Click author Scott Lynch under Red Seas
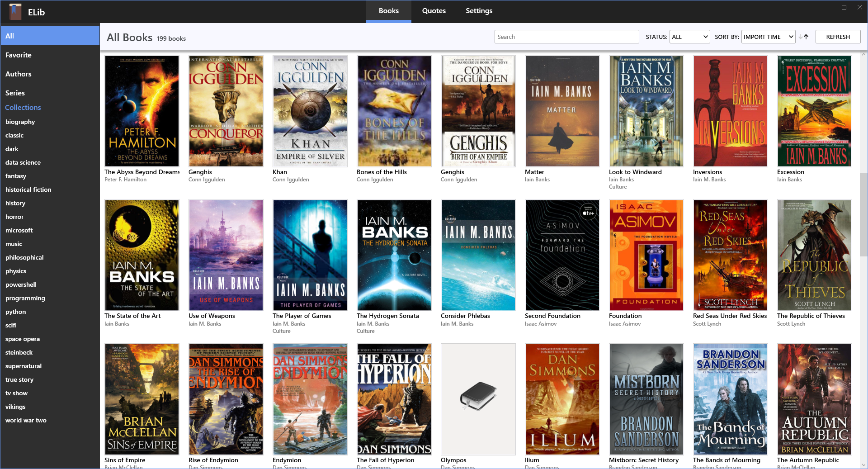Screen dimensions: 868x469 [707, 324]
